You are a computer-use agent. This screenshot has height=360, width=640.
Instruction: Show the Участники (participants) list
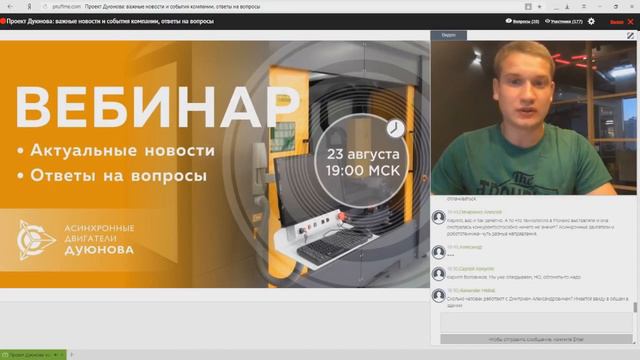coord(564,21)
